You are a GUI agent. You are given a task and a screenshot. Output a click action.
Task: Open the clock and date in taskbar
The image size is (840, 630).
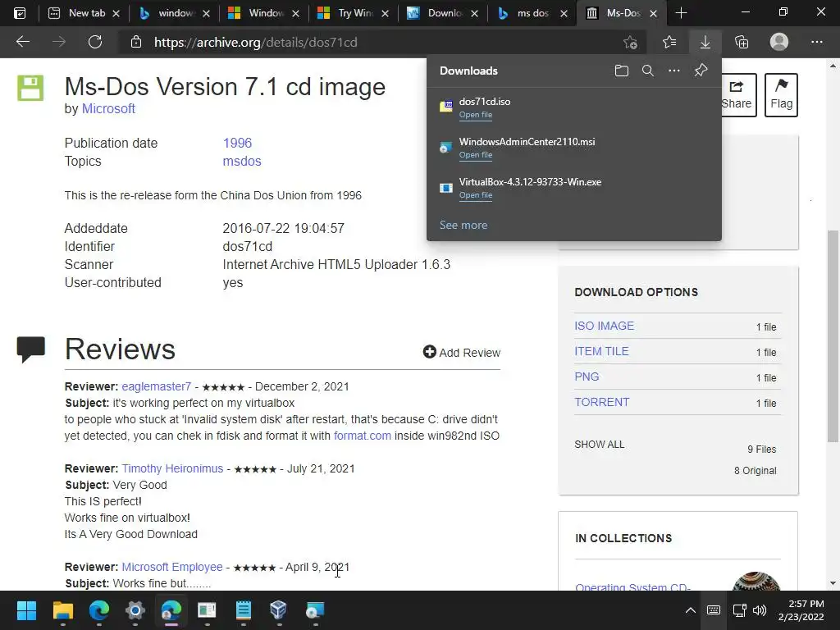coord(801,610)
